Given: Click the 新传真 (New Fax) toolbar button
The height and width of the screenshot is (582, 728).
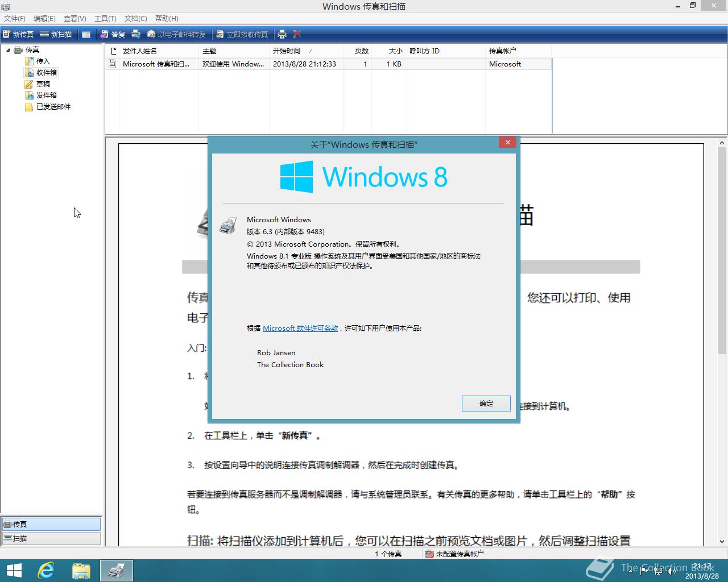Looking at the screenshot, I should [x=18, y=34].
